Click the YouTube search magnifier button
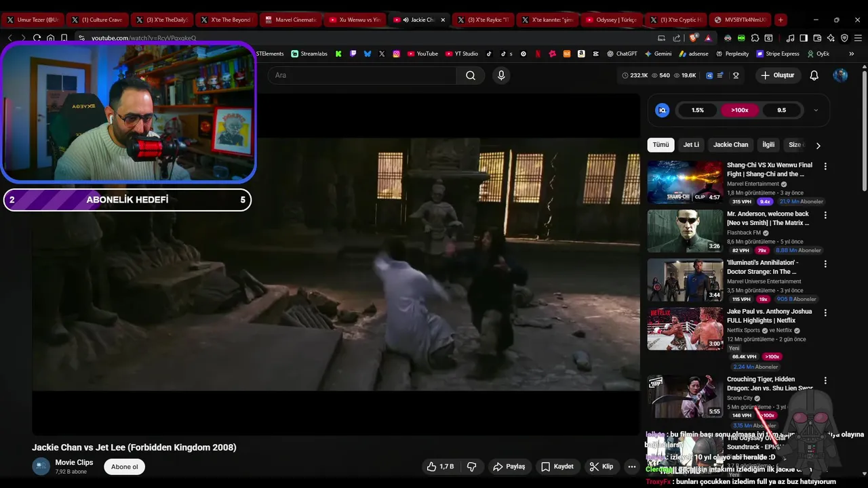 (471, 75)
